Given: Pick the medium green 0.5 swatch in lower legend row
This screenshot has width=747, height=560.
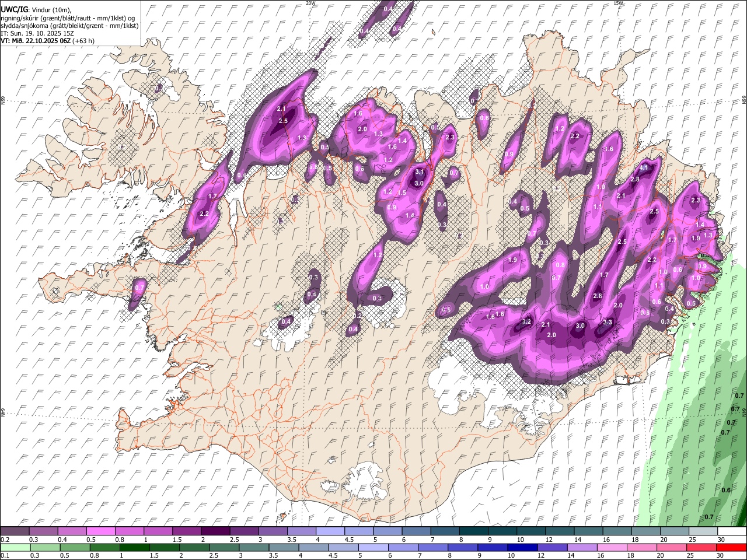Looking at the screenshot, I should click(x=75, y=548).
